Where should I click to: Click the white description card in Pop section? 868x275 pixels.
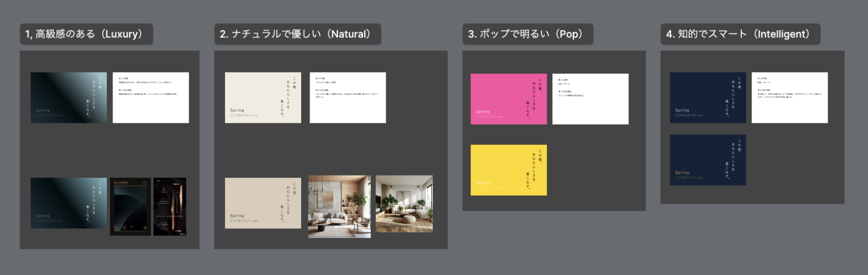click(590, 99)
